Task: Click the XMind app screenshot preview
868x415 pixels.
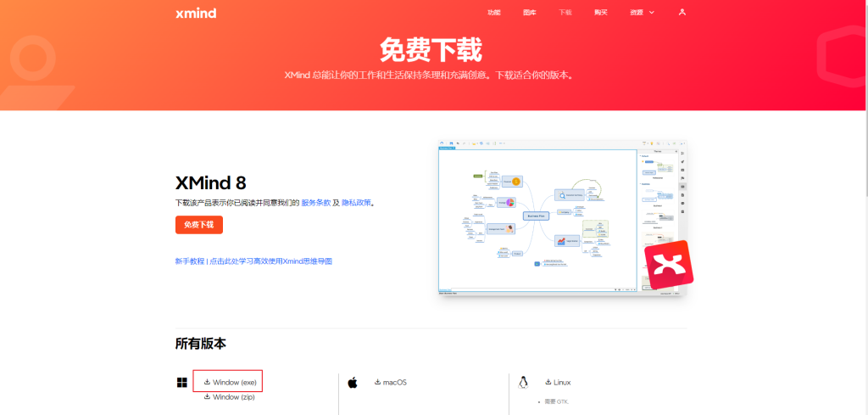Action: (x=563, y=216)
